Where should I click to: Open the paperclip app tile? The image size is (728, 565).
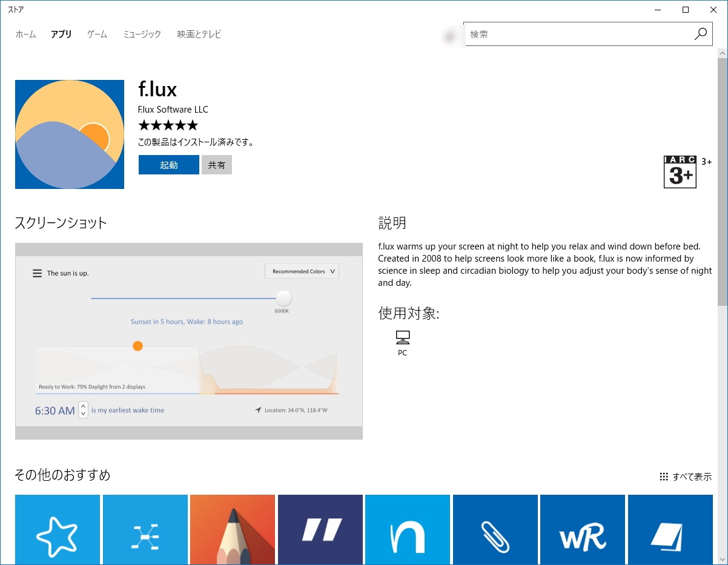click(x=495, y=529)
